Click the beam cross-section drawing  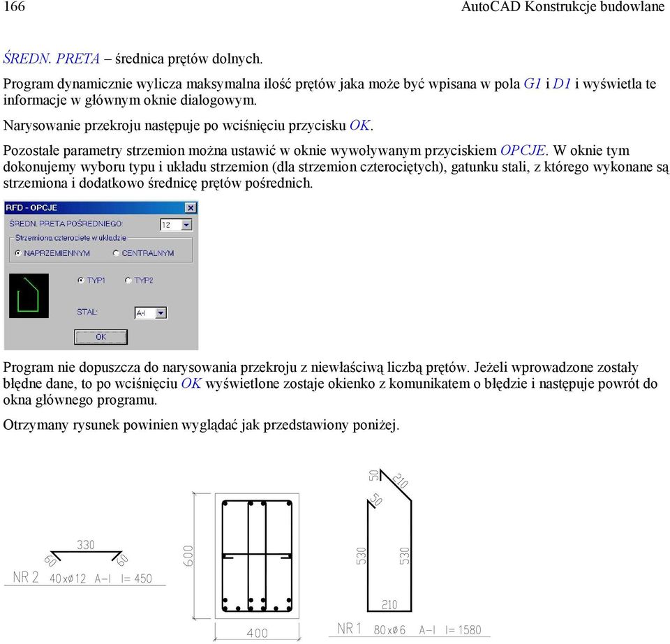coord(257,555)
